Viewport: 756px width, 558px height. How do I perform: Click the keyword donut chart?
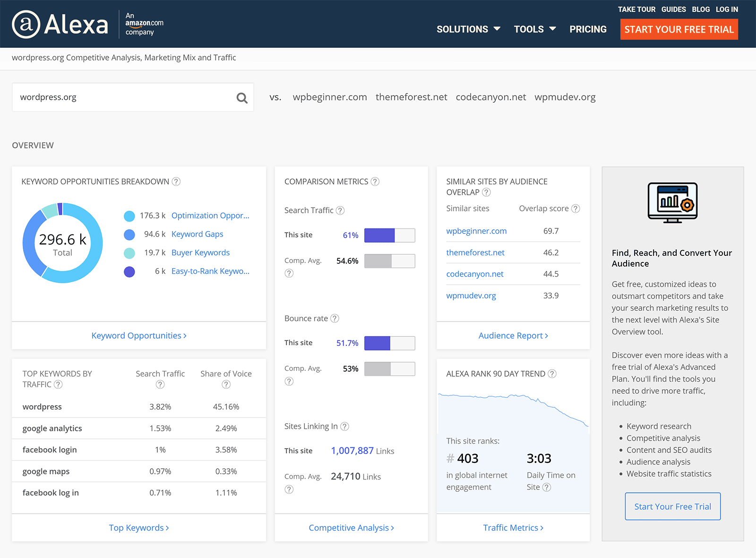(62, 243)
